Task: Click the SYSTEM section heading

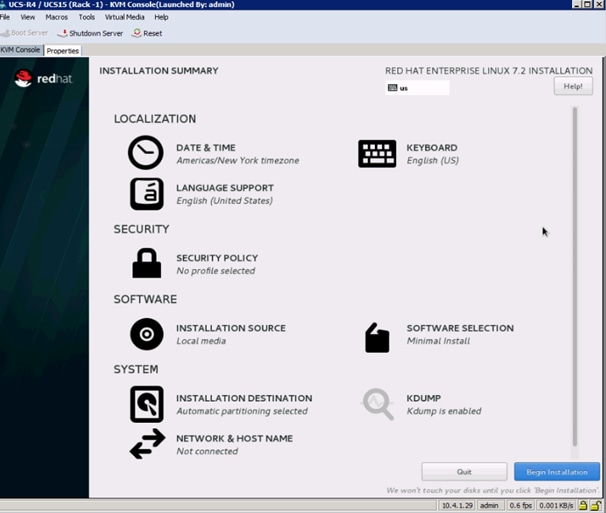Action: click(136, 369)
